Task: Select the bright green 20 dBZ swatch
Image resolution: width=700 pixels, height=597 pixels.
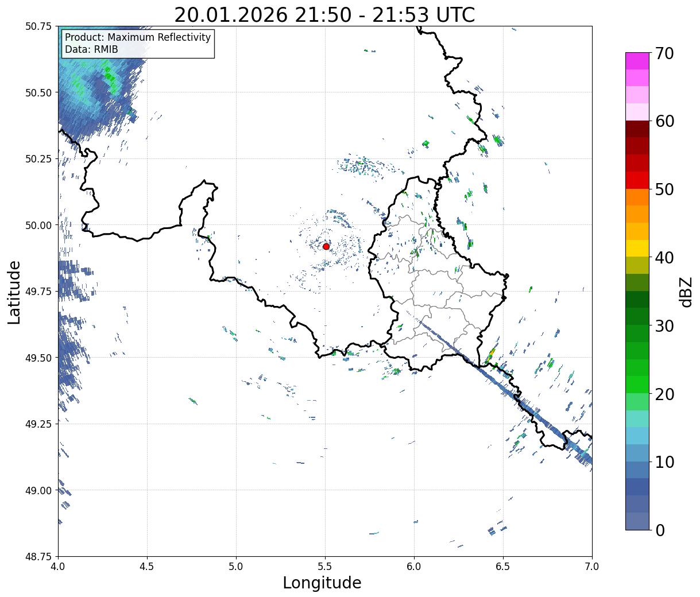Action: (637, 385)
